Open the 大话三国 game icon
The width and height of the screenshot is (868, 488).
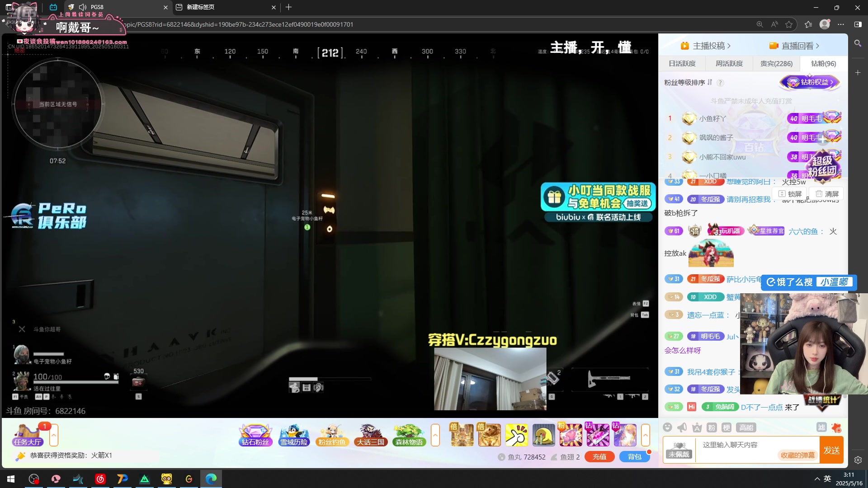[x=370, y=435]
